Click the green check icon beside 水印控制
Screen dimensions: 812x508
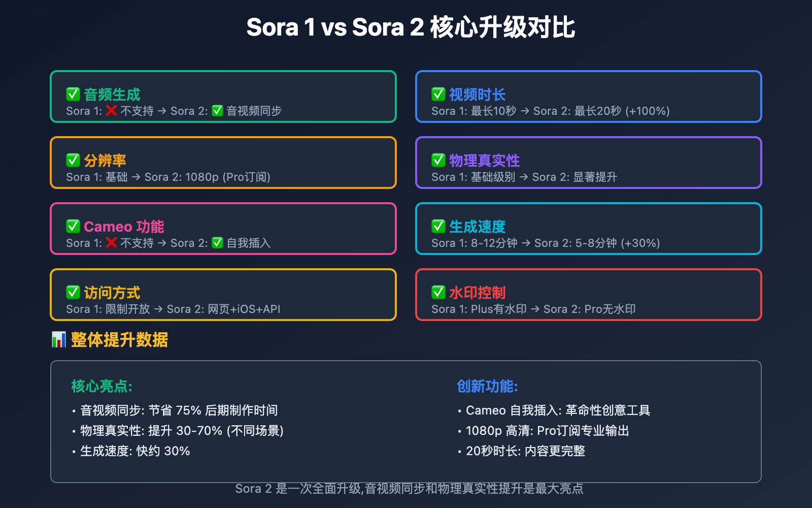[x=438, y=292]
